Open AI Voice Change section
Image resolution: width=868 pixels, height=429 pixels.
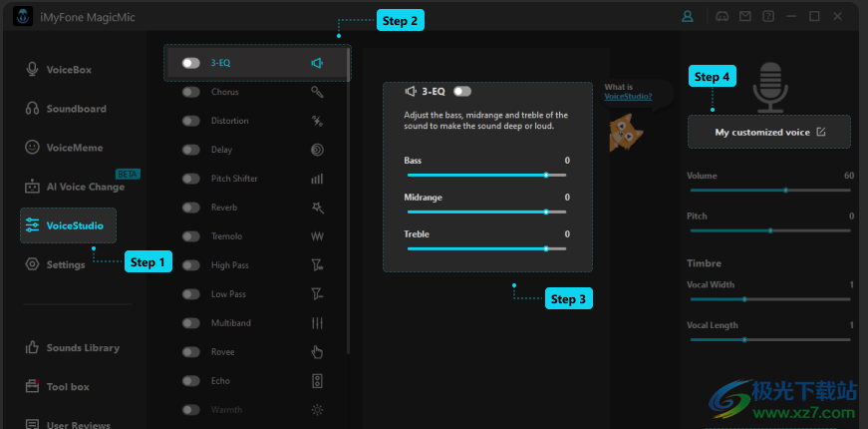75,187
